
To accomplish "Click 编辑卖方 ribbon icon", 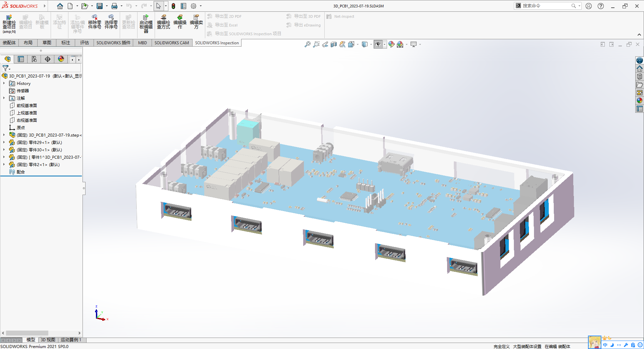I will [x=196, y=22].
